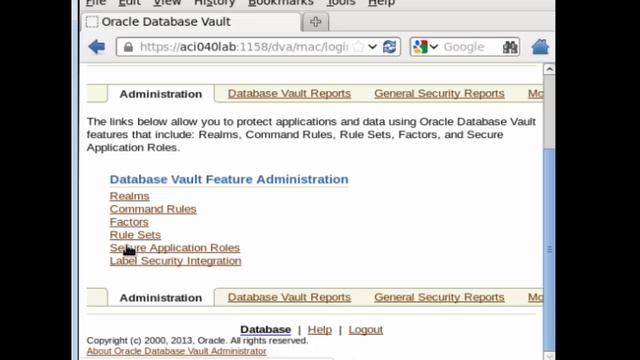This screenshot has width=640, height=360.
Task: Open the Command Rules link
Action: [x=153, y=209]
